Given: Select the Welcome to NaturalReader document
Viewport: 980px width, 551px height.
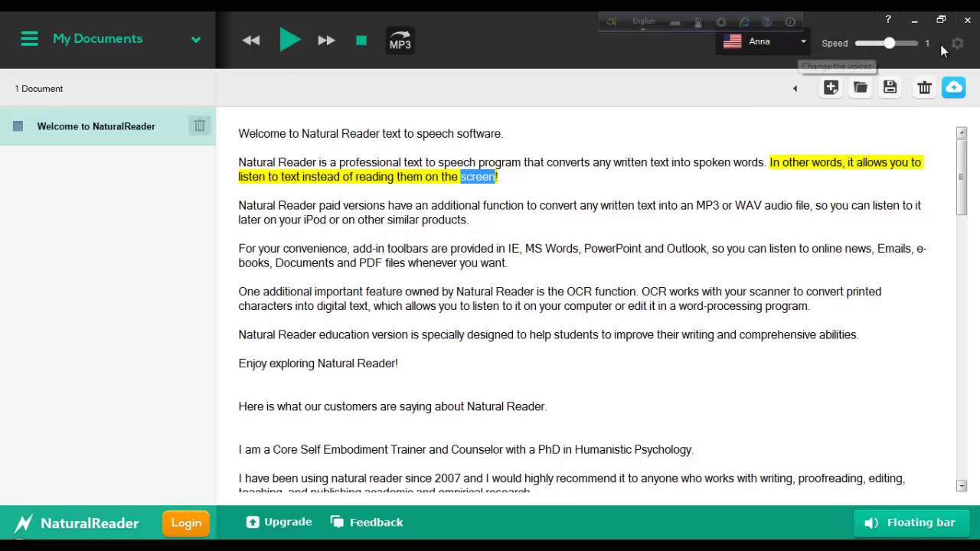Looking at the screenshot, I should 107,126.
